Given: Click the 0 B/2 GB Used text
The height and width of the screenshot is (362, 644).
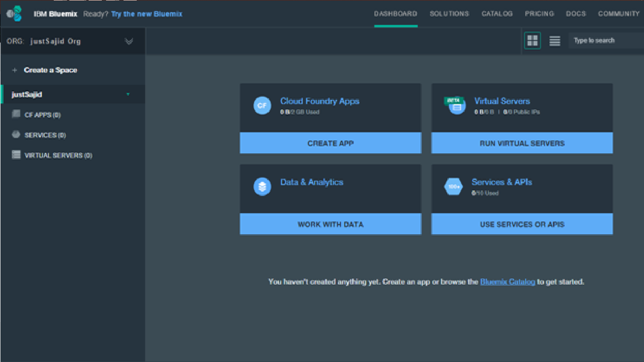Looking at the screenshot, I should [300, 112].
